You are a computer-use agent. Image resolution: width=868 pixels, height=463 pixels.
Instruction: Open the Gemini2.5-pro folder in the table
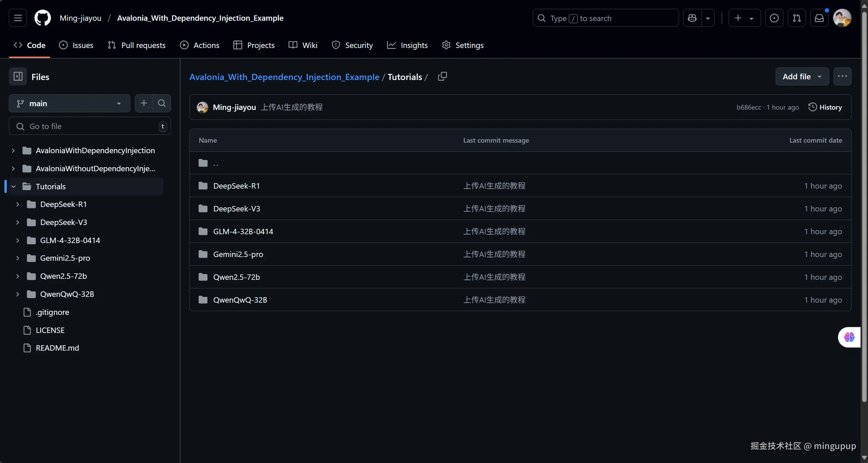pyautogui.click(x=238, y=254)
